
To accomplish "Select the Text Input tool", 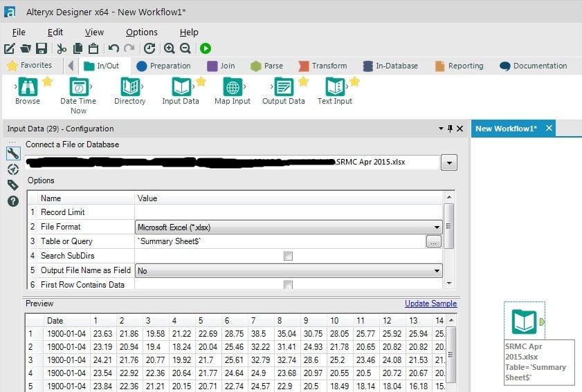I will pos(335,91).
